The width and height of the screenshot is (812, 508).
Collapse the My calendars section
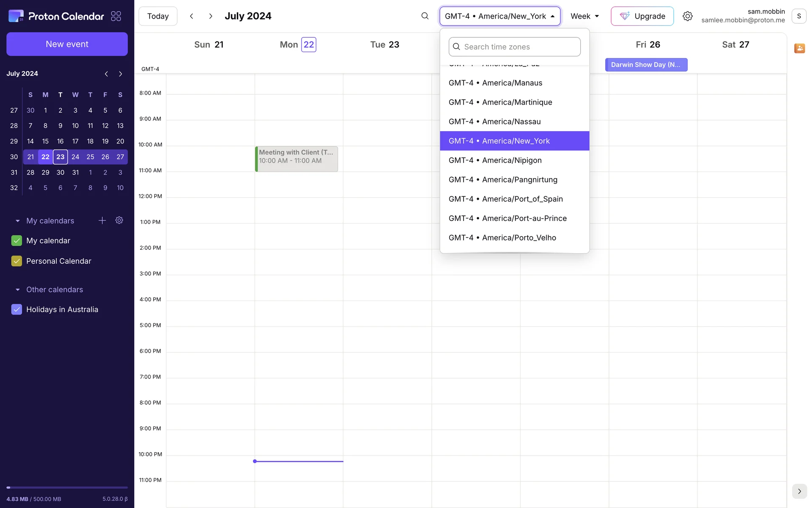coord(18,221)
